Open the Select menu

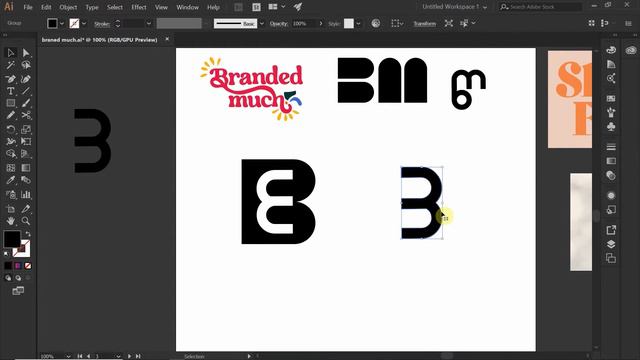click(x=115, y=7)
